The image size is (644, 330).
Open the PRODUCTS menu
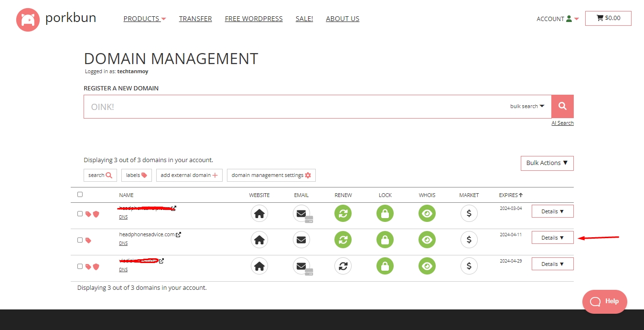(144, 19)
